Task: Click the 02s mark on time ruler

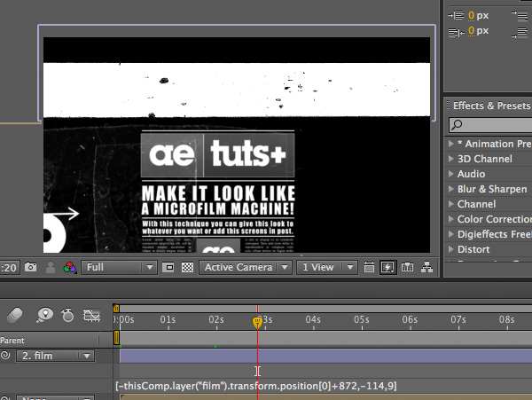Action: (x=216, y=320)
